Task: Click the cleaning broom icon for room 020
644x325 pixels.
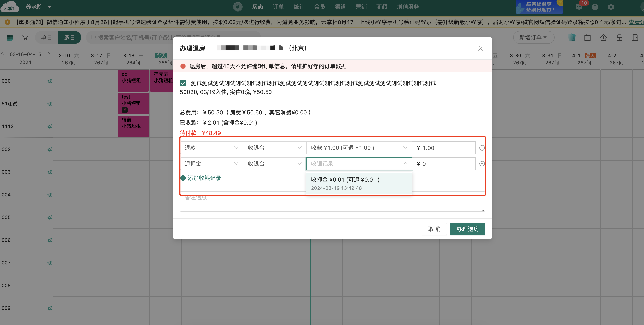Action: point(50,81)
